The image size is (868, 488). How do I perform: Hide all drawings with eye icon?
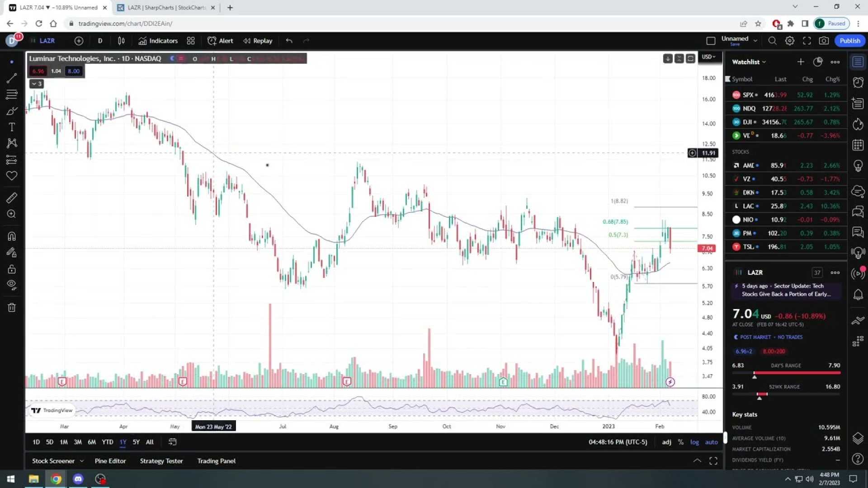point(12,285)
